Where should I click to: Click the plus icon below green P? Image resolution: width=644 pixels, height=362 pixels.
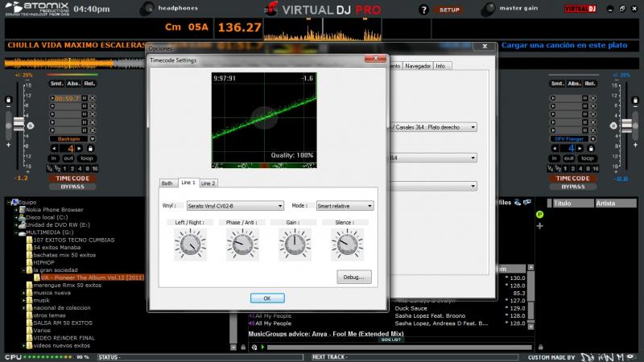(539, 226)
